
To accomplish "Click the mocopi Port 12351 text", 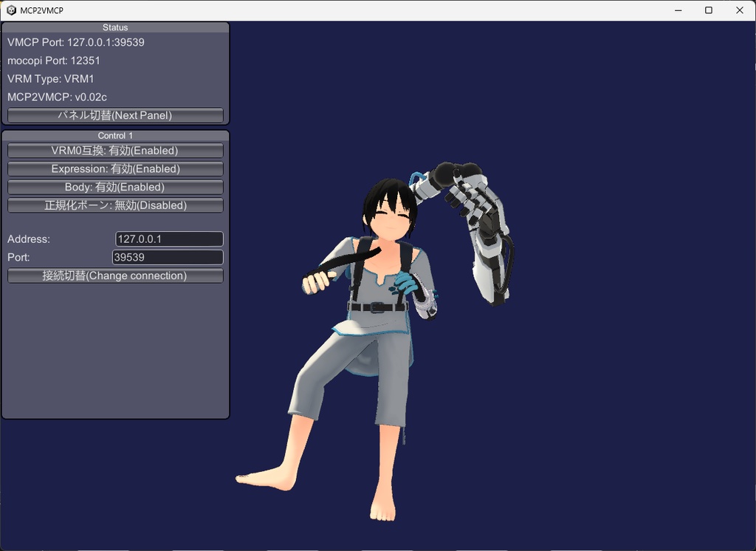I will pyautogui.click(x=55, y=60).
